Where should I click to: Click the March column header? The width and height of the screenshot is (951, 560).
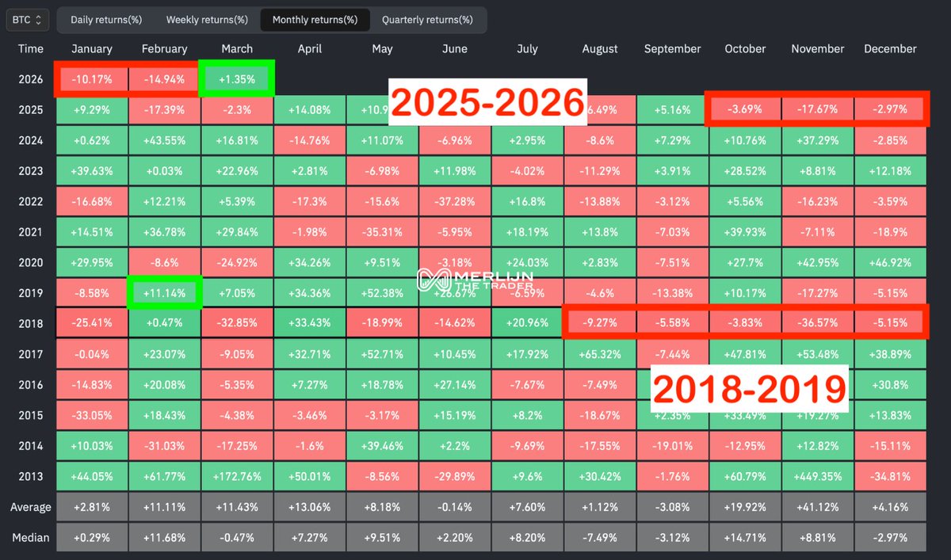pos(237,48)
